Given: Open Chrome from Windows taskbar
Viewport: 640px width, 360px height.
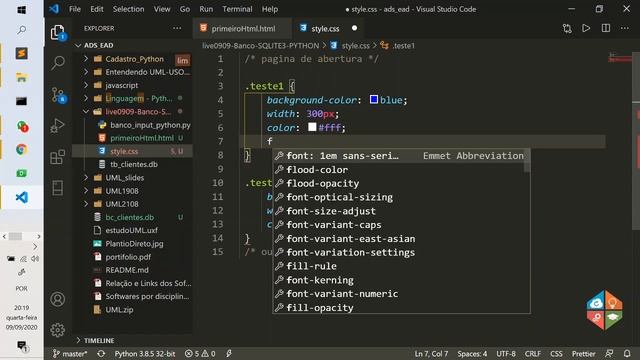Looking at the screenshot, I should click(22, 149).
